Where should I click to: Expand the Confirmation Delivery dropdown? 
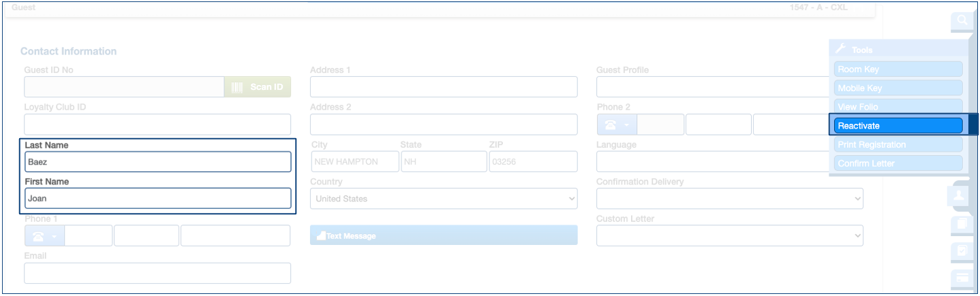coord(729,199)
